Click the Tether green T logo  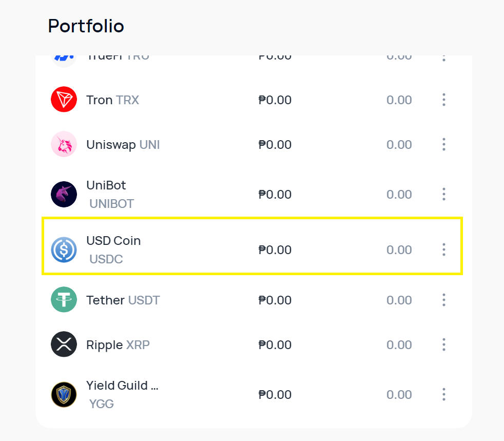(x=64, y=300)
